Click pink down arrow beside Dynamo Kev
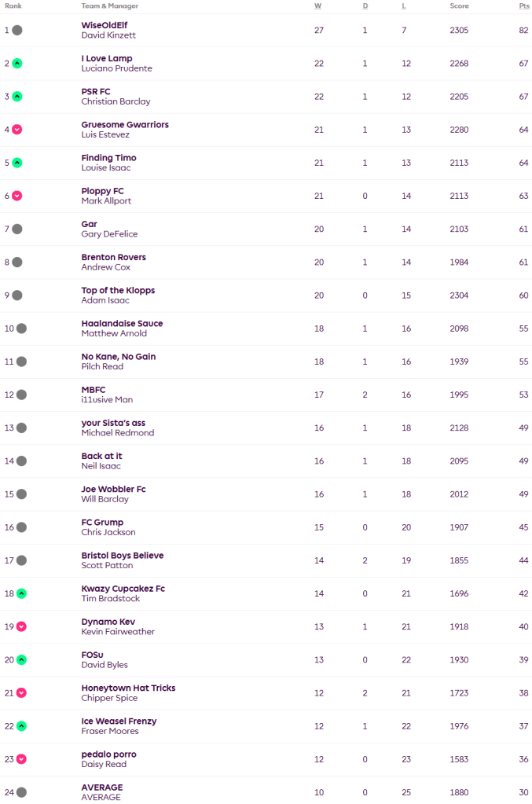This screenshot has width=532, height=804. [21, 626]
